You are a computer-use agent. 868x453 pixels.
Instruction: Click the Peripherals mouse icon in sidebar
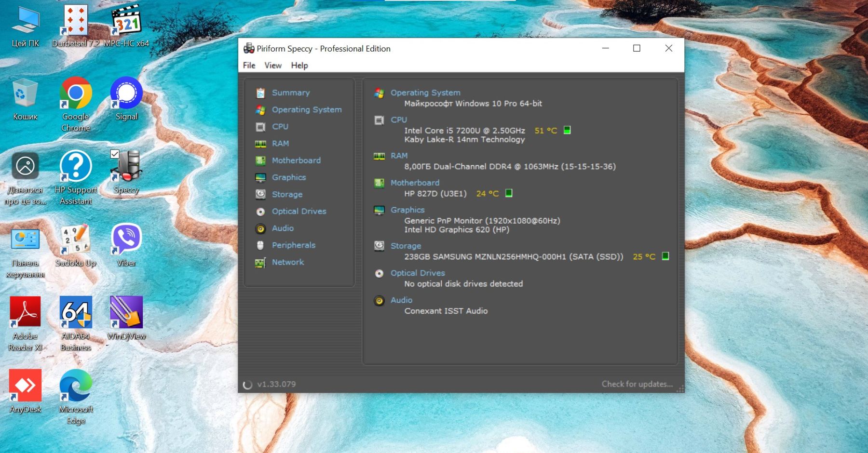pyautogui.click(x=260, y=245)
